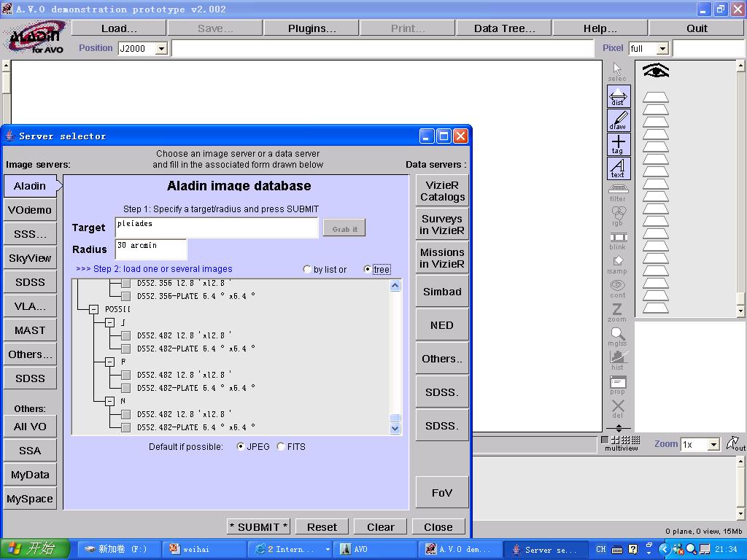
Task: Click the rgb composition tool
Action: coord(618,216)
